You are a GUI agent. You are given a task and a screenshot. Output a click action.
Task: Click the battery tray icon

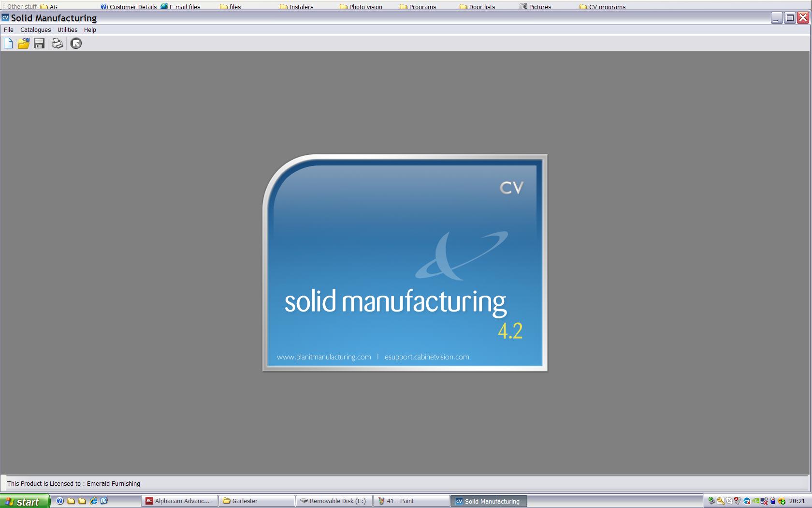pyautogui.click(x=773, y=501)
